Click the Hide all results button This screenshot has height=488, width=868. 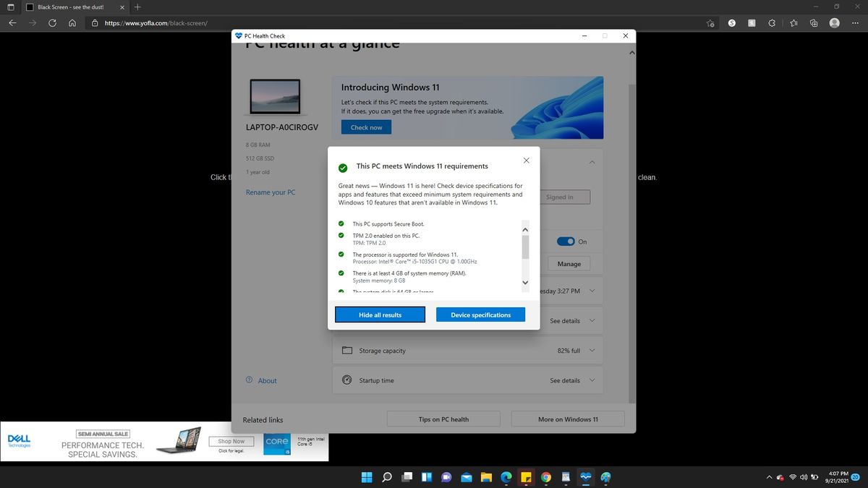point(380,314)
